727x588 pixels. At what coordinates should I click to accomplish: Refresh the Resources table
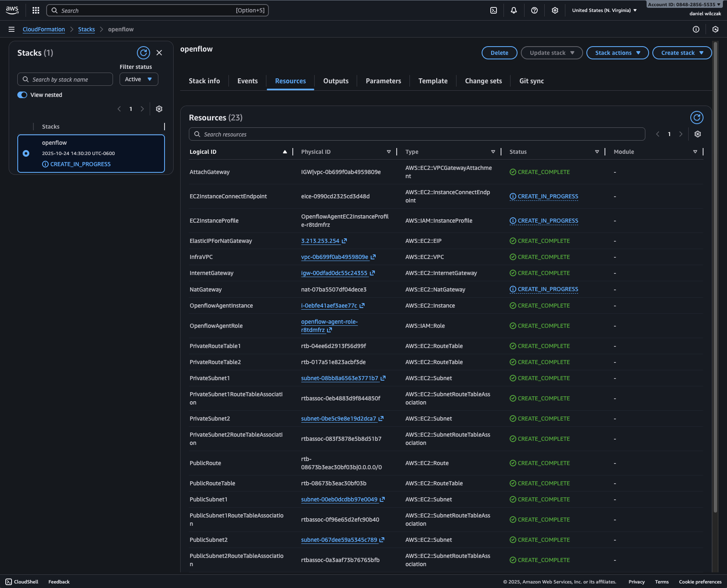coord(696,118)
